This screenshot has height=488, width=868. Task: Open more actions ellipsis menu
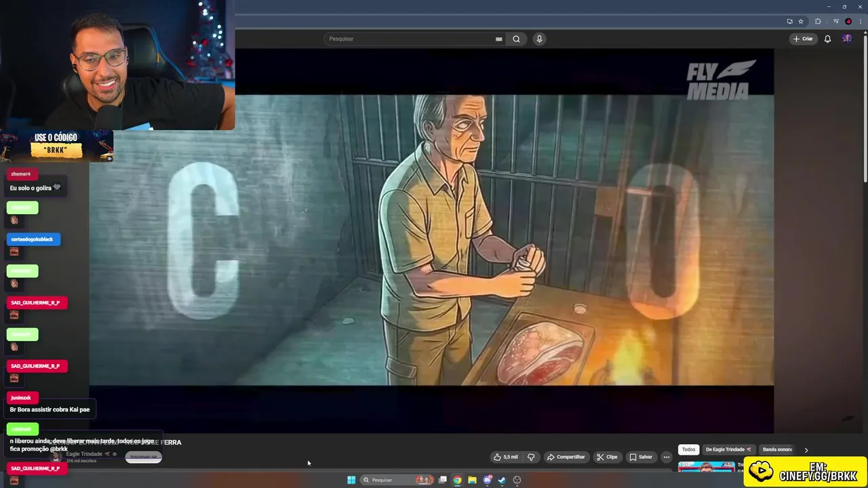(x=666, y=457)
